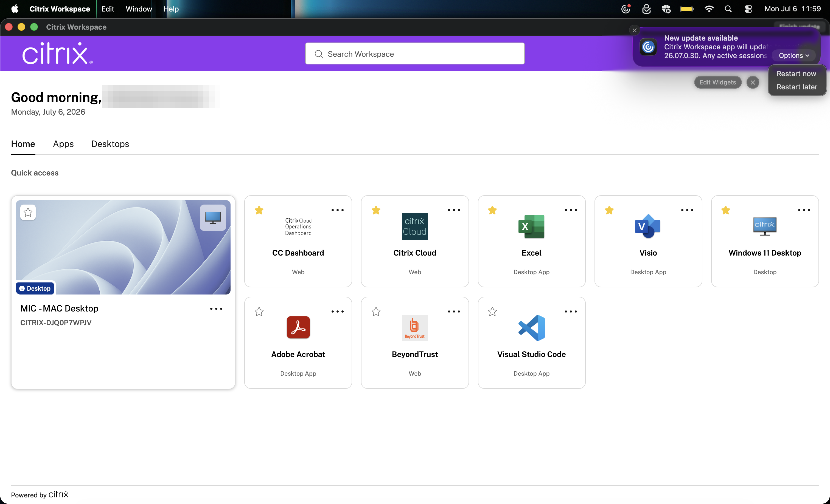Click the Desktop badge on MIC-MAC card
830x504 pixels.
pyautogui.click(x=35, y=288)
